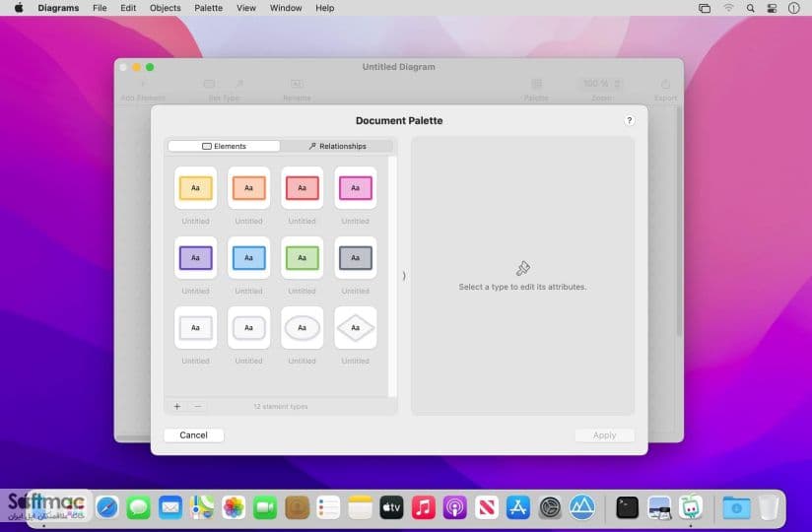This screenshot has width=812, height=532.
Task: Open the Objects menu
Action: 166,8
